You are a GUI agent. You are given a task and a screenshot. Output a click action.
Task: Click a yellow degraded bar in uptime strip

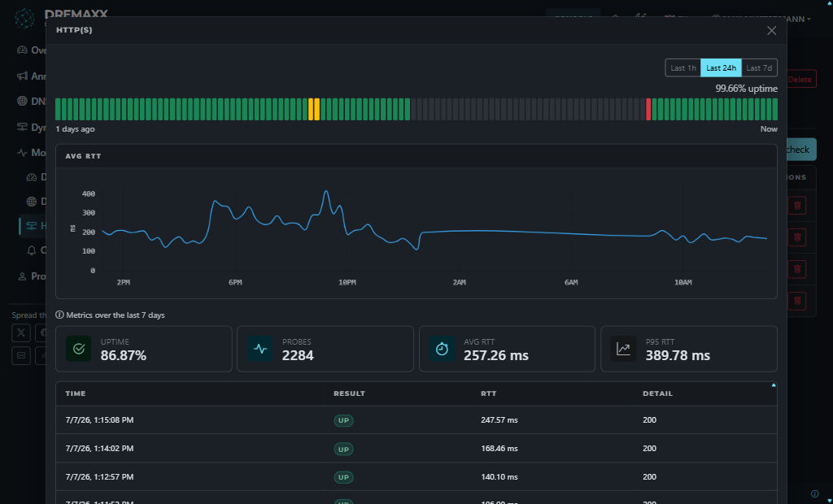[x=311, y=110]
